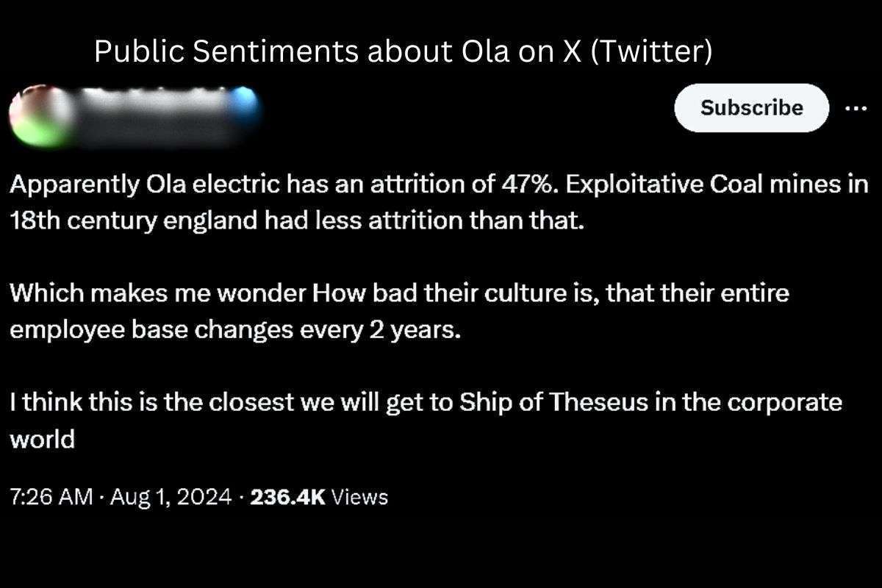Click the blue verified badge

click(x=245, y=105)
